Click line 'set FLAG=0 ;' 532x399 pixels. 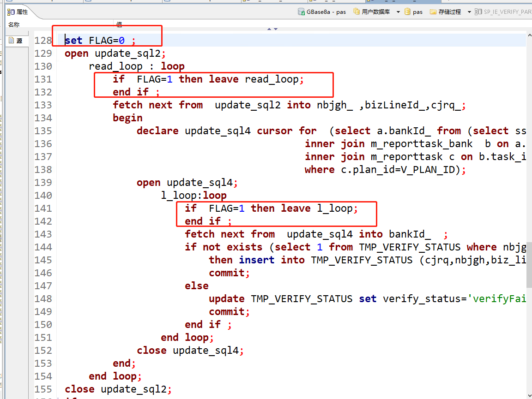pyautogui.click(x=100, y=40)
